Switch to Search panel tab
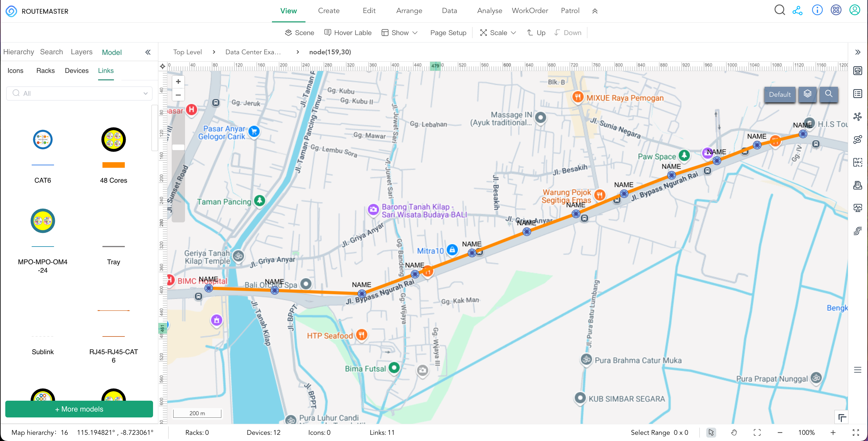 [x=52, y=52]
